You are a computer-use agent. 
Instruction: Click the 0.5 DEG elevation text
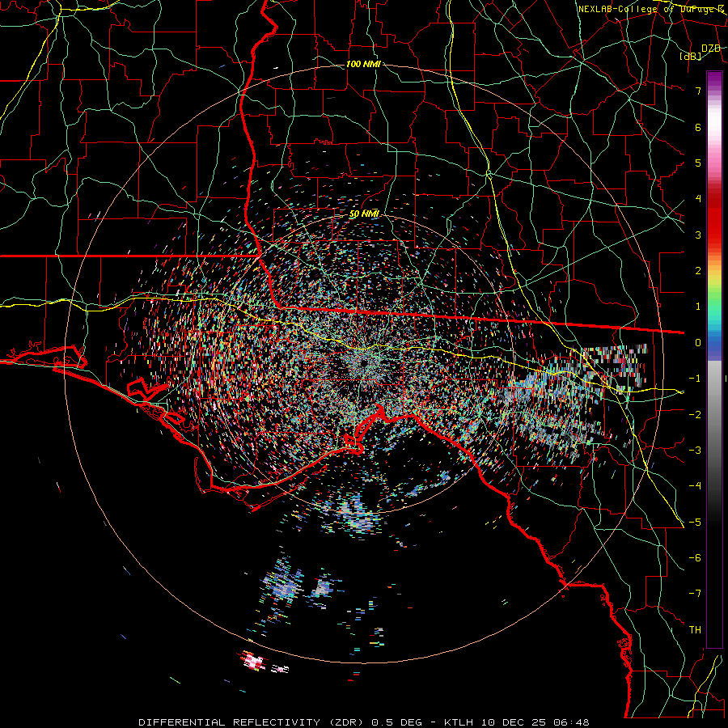[397, 722]
